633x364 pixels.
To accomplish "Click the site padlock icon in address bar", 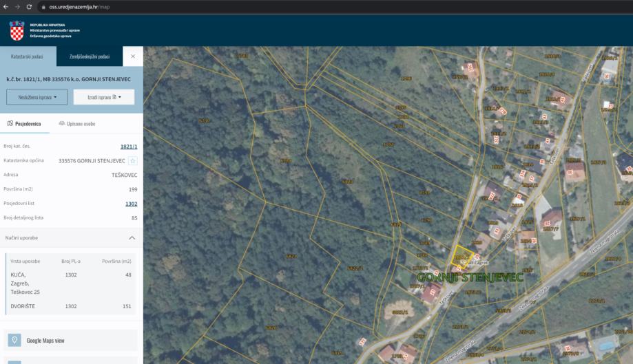I will (x=43, y=7).
